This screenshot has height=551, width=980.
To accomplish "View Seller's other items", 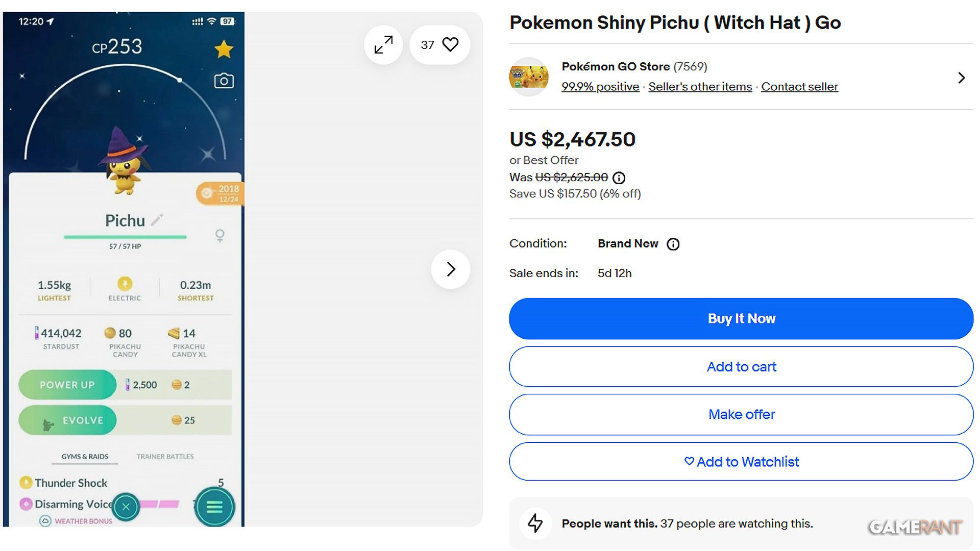I will click(x=700, y=87).
